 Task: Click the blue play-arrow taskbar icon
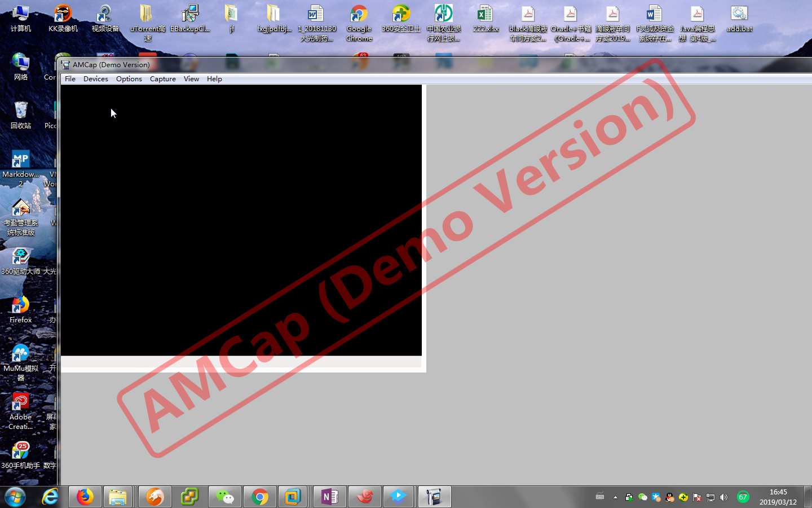click(399, 497)
